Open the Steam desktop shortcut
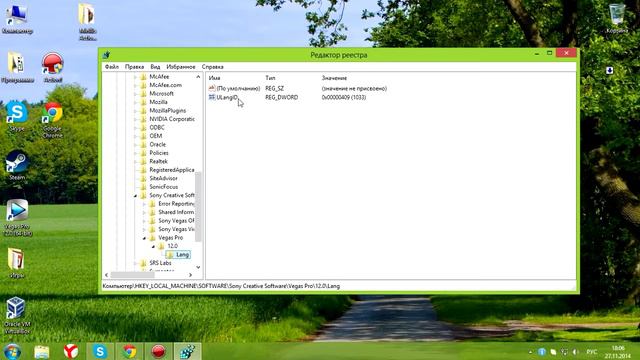Image resolution: width=640 pixels, height=360 pixels. [17, 165]
